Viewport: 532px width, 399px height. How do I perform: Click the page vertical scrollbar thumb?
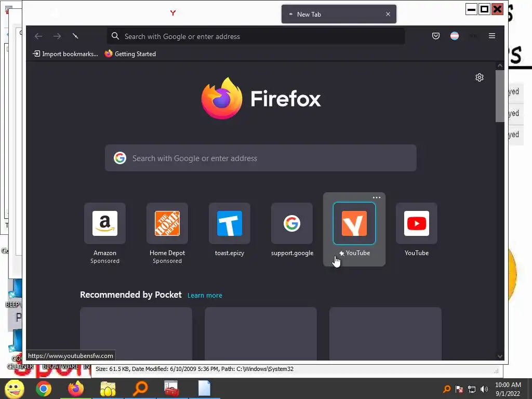[x=499, y=96]
